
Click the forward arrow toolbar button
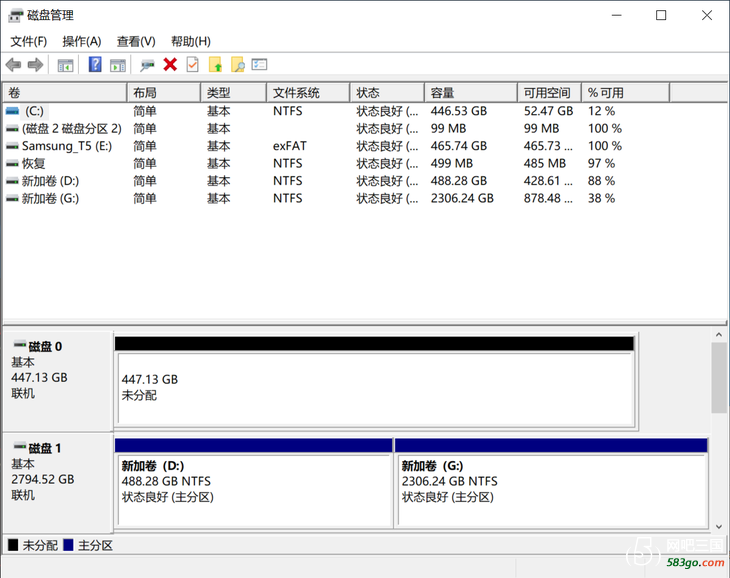[35, 65]
